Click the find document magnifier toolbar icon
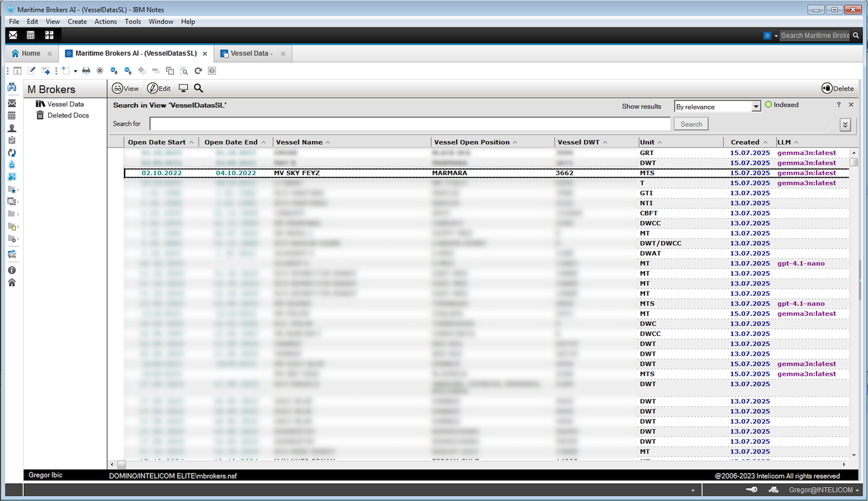This screenshot has height=501, width=868. tap(184, 71)
